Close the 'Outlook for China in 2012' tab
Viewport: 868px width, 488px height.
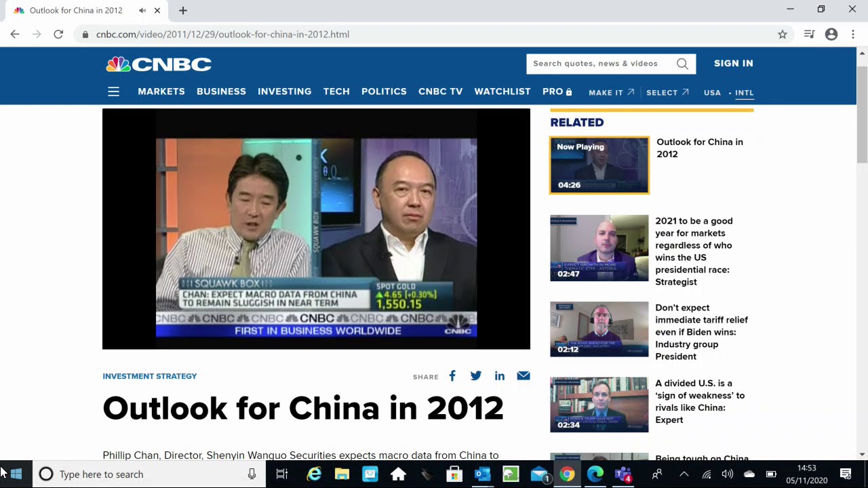click(x=158, y=11)
